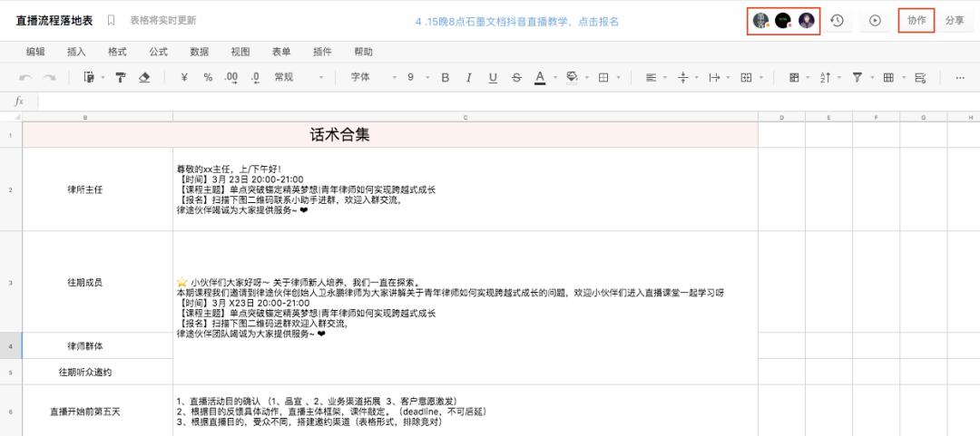Click the A-Z sort icon
This screenshot has height=436, width=980.
coord(825,77)
